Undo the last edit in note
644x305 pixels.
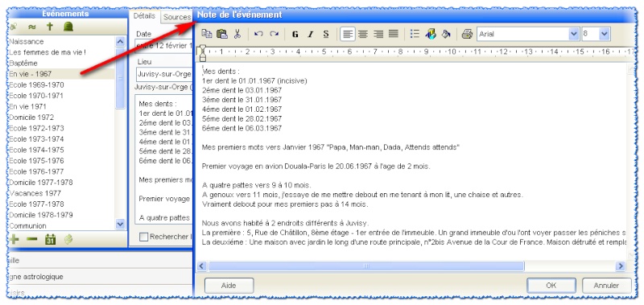[258, 34]
